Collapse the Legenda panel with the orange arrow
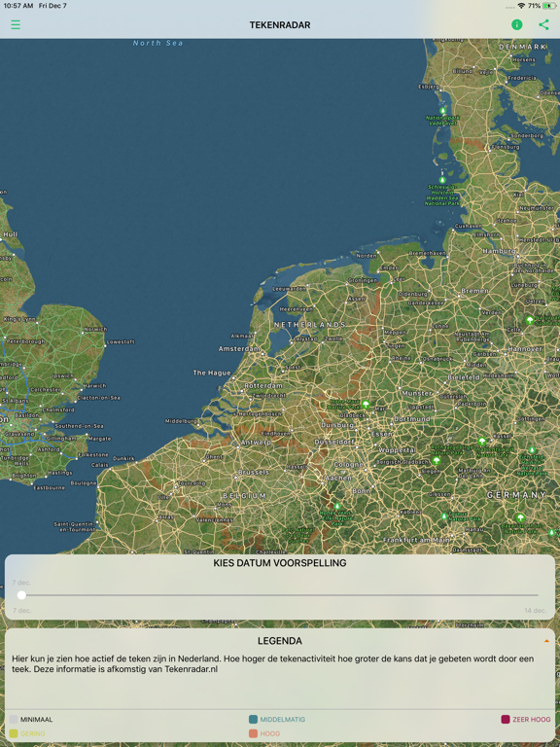Screen dimensions: 560x747 546,641
